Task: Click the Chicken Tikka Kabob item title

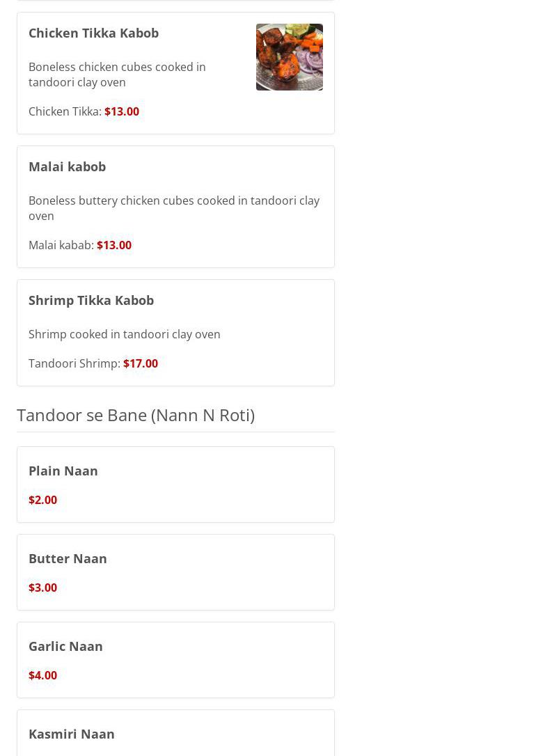Action: pyautogui.click(x=93, y=33)
